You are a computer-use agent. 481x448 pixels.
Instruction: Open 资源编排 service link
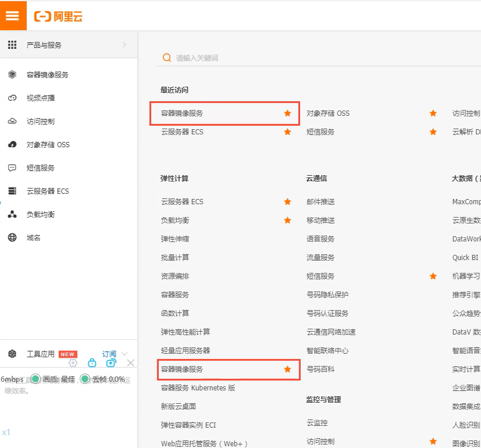[175, 276]
